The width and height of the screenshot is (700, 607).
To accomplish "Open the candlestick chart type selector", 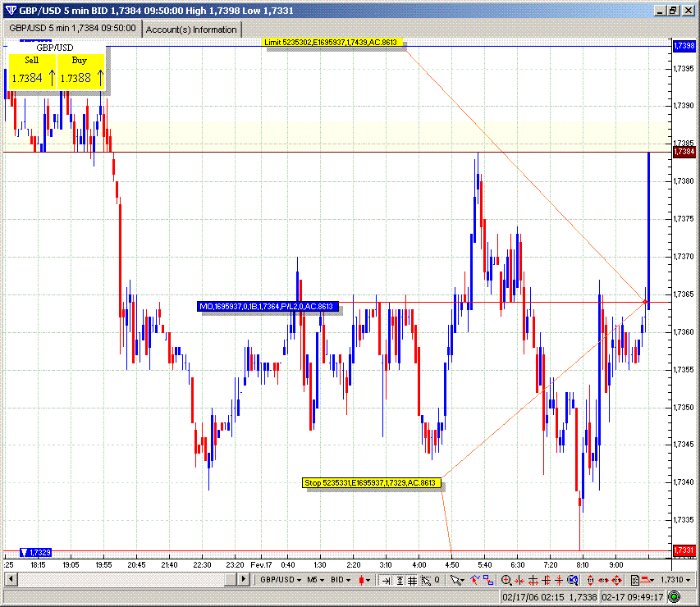I will pyautogui.click(x=364, y=580).
